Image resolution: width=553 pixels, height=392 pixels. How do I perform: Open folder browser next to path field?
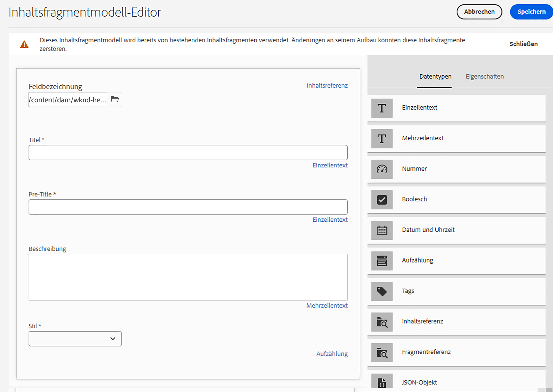(x=114, y=100)
